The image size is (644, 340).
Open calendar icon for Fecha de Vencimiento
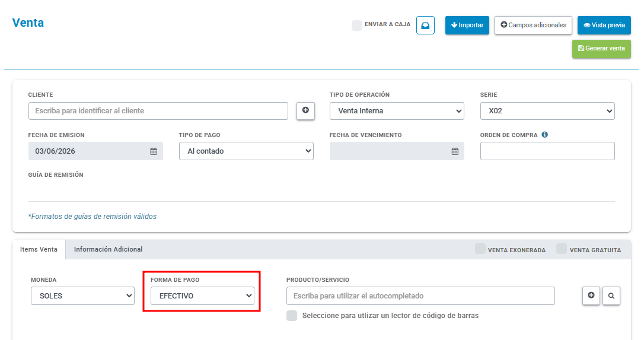point(455,151)
